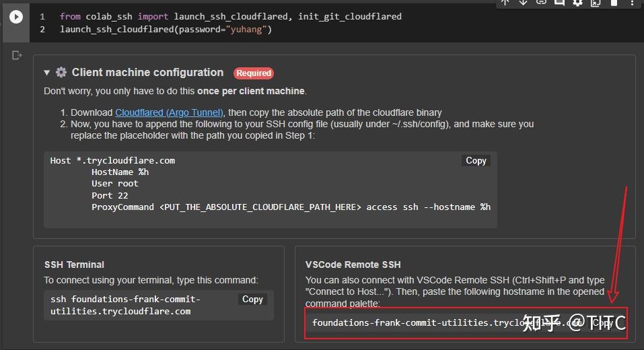644x350 pixels.
Task: Move cell down arrow in cell toolbar
Action: (x=523, y=3)
